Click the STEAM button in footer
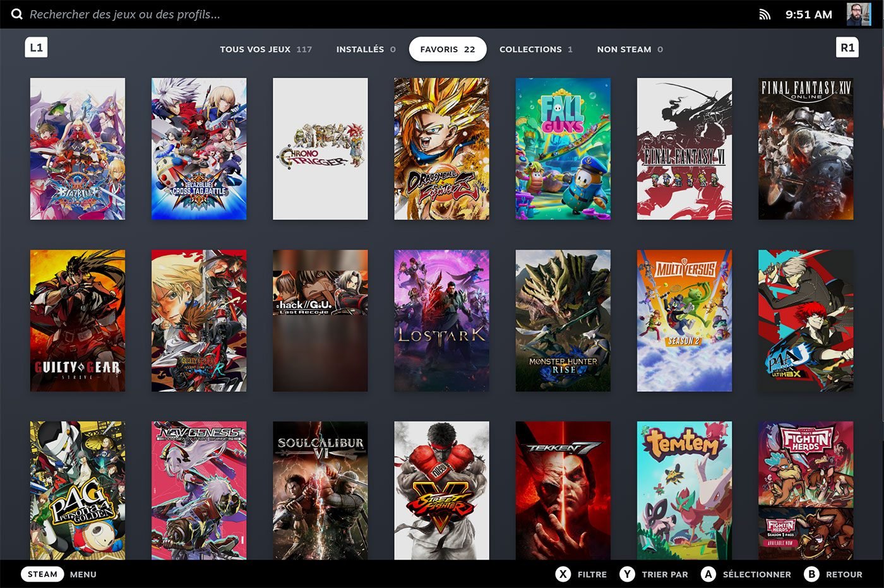This screenshot has height=588, width=884. point(42,574)
